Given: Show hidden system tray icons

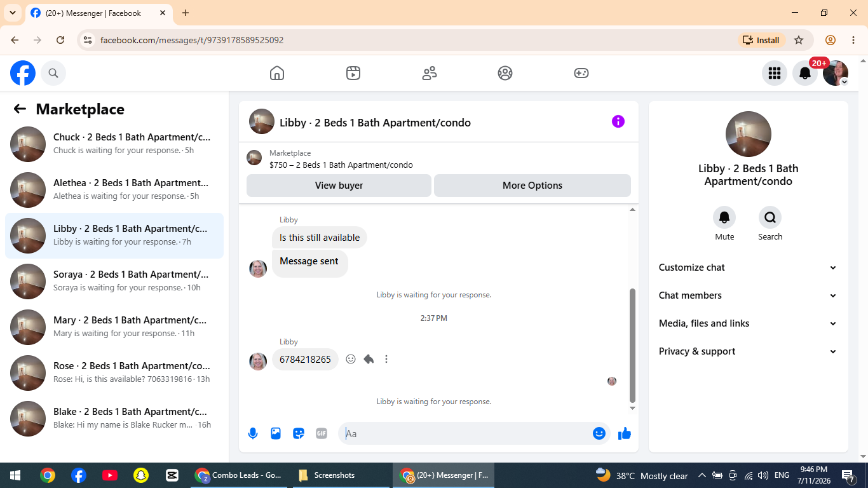Looking at the screenshot, I should [x=702, y=475].
